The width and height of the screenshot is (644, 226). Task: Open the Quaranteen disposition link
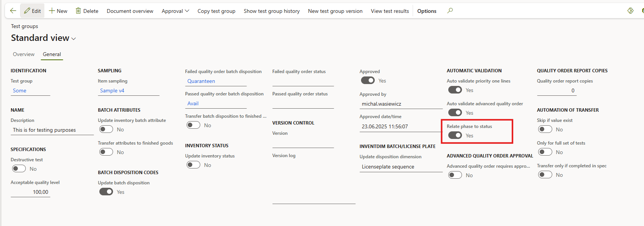(x=201, y=81)
